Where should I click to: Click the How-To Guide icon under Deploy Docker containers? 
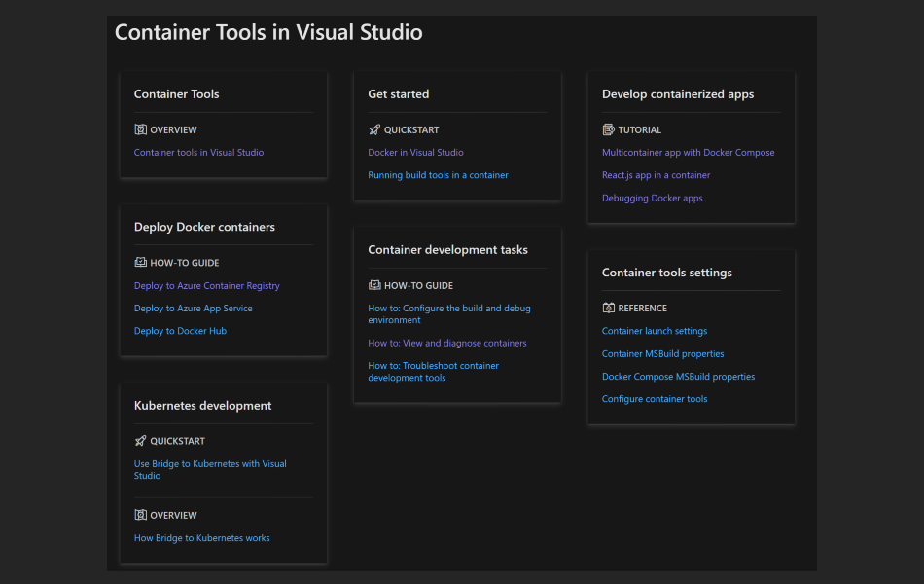pos(140,263)
